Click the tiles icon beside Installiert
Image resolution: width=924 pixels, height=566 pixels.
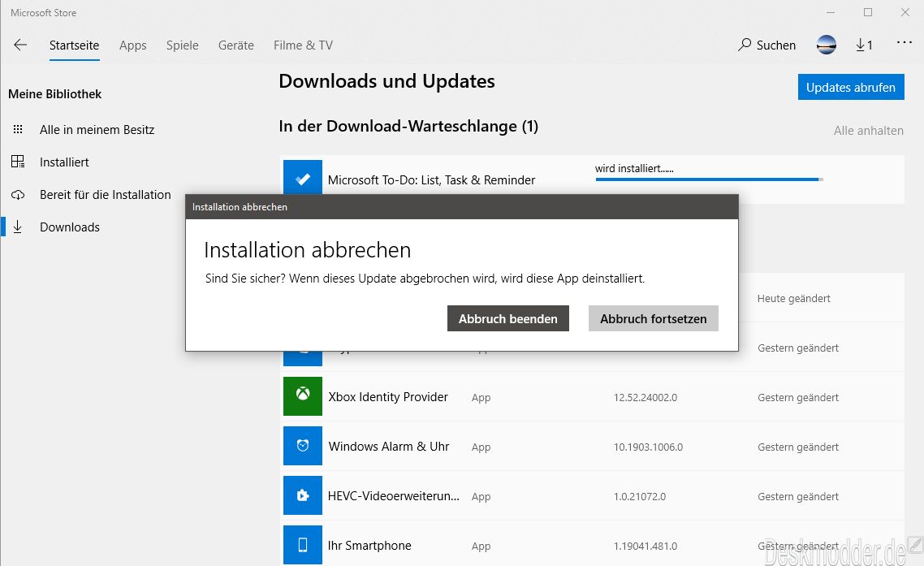pyautogui.click(x=18, y=162)
